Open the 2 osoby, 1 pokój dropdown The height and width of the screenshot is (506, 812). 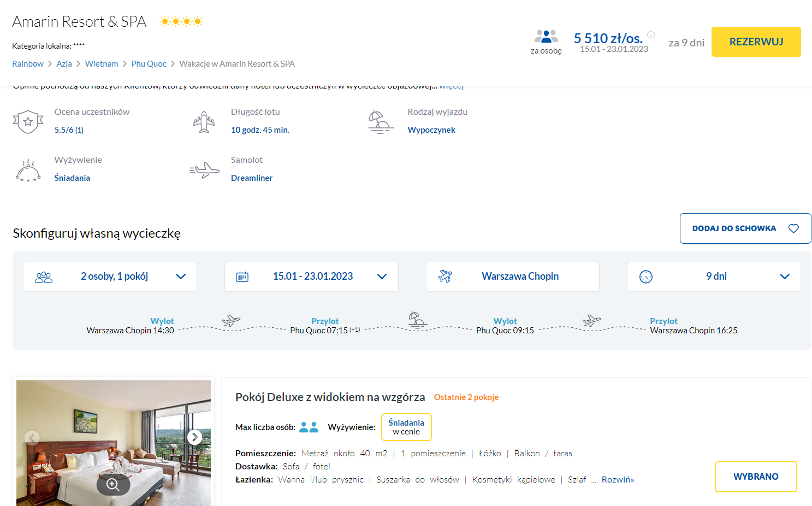(x=110, y=276)
